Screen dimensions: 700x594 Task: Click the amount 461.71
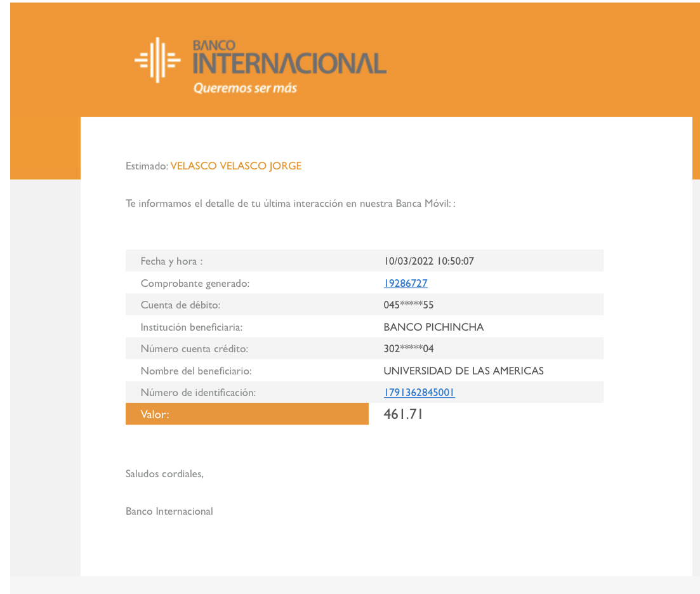[x=403, y=414]
